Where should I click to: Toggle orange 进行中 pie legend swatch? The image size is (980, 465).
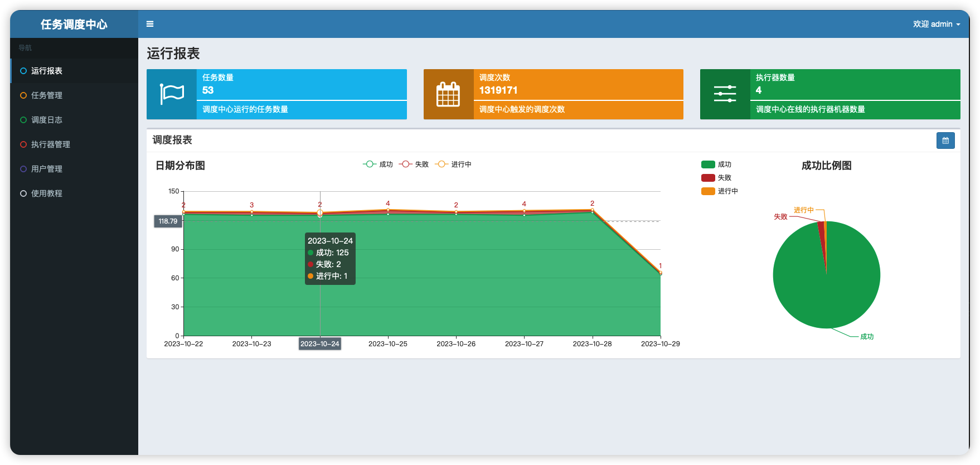(x=708, y=191)
